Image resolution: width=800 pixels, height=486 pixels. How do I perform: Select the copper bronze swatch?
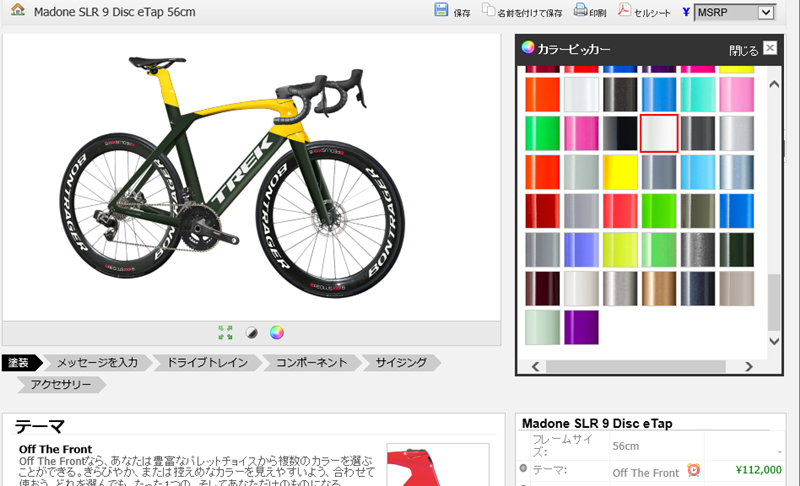(659, 289)
